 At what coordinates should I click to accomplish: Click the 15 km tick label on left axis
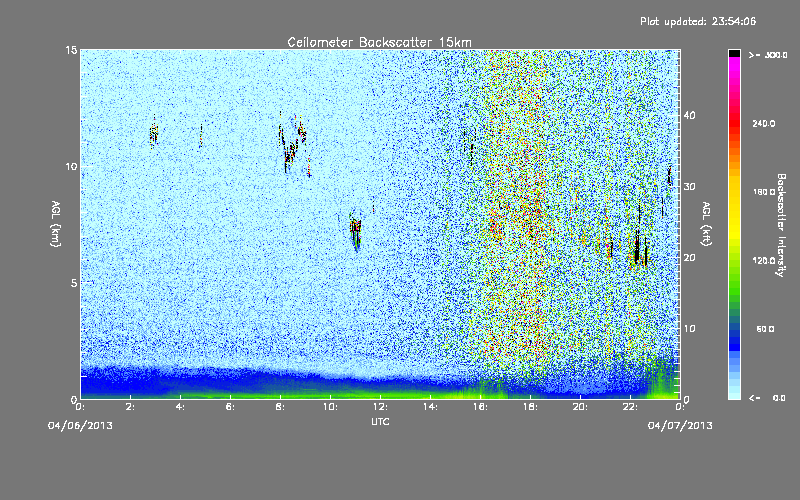pos(71,50)
